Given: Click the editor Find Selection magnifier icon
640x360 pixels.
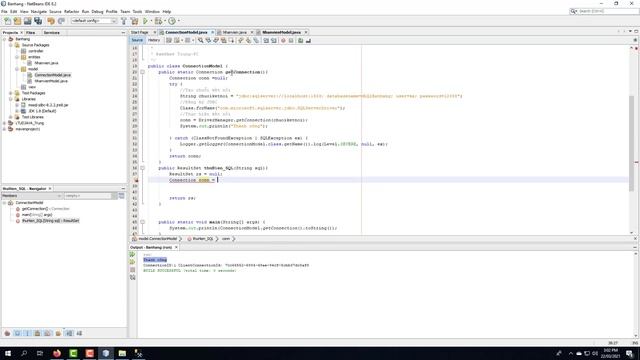Looking at the screenshot, I should (200, 40).
